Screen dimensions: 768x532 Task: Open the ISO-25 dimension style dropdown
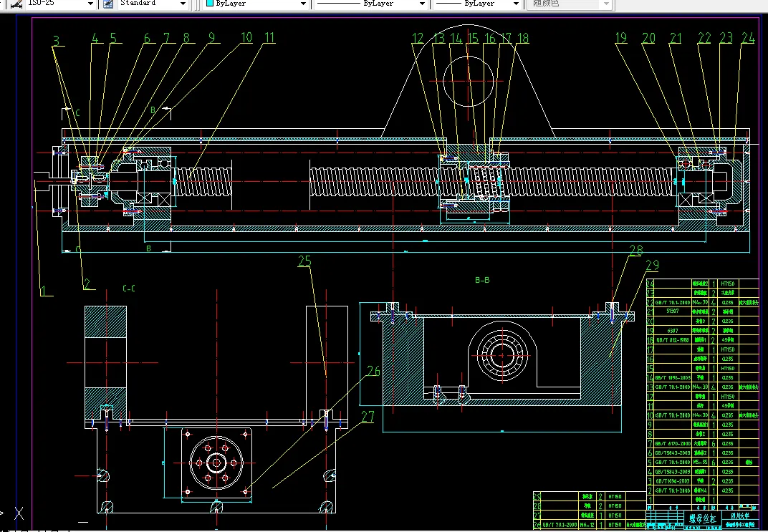point(90,4)
